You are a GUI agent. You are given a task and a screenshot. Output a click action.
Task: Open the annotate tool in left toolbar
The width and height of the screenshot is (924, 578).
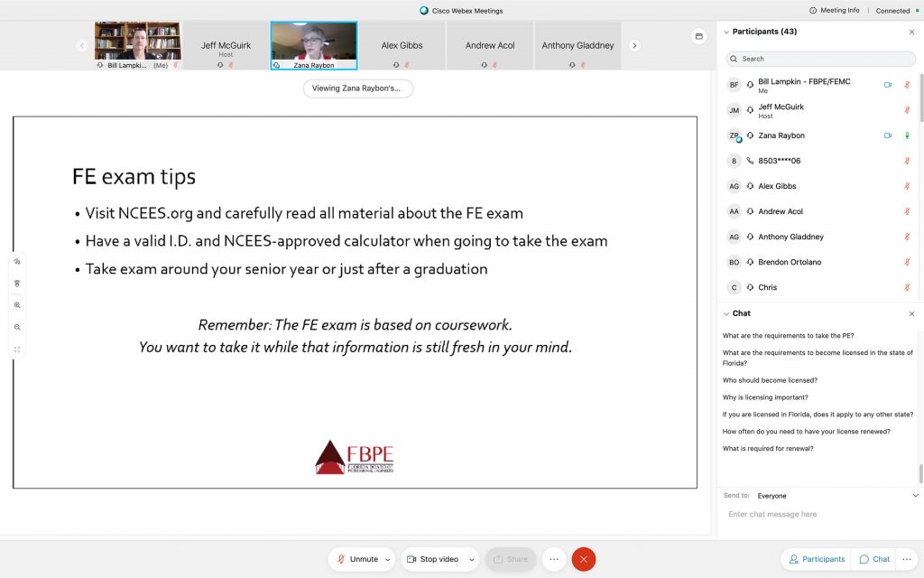[x=17, y=262]
